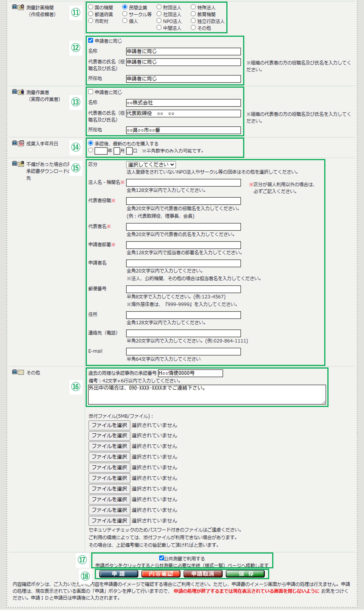Select その他 organization radio button
The height and width of the screenshot is (611, 364).
pyautogui.click(x=193, y=28)
